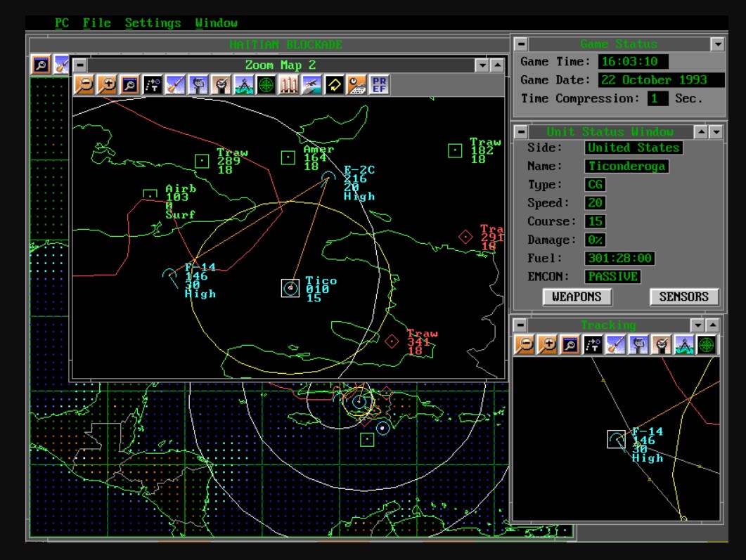The image size is (746, 560).
Task: Click Game Date value 22 October 1993
Action: (662, 80)
